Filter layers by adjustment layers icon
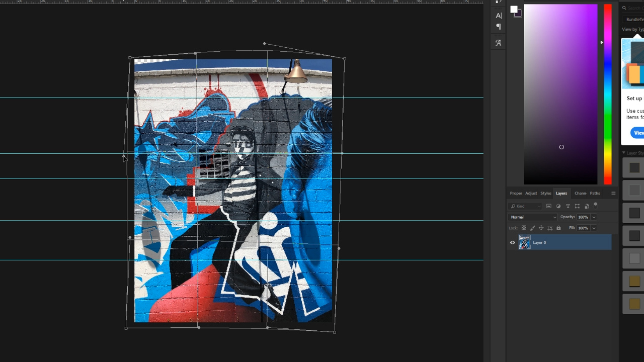 [558, 206]
